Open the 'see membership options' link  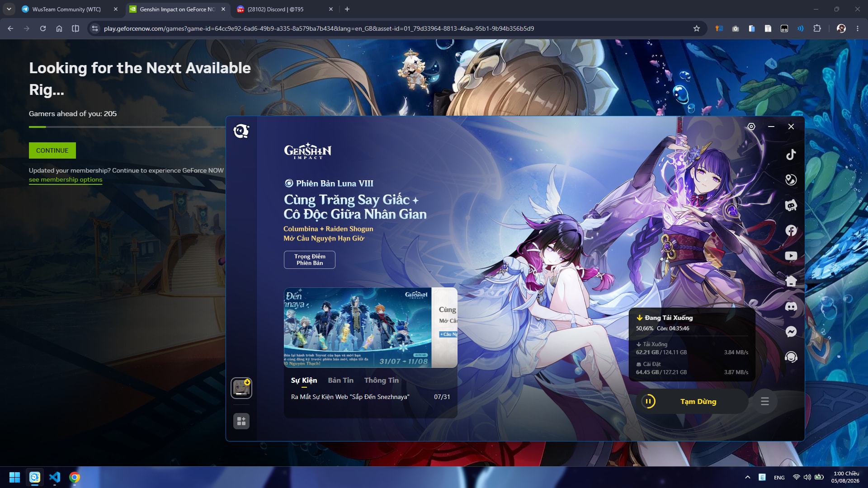point(66,179)
